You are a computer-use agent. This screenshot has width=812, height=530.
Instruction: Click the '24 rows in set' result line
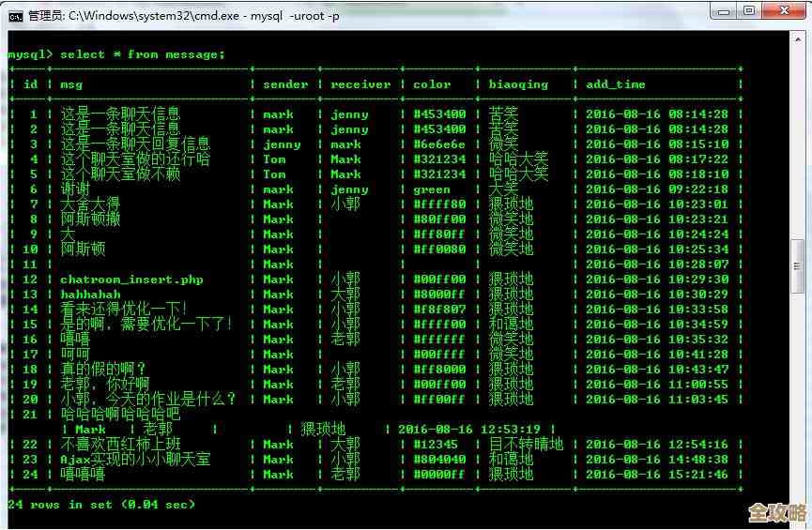click(x=101, y=505)
